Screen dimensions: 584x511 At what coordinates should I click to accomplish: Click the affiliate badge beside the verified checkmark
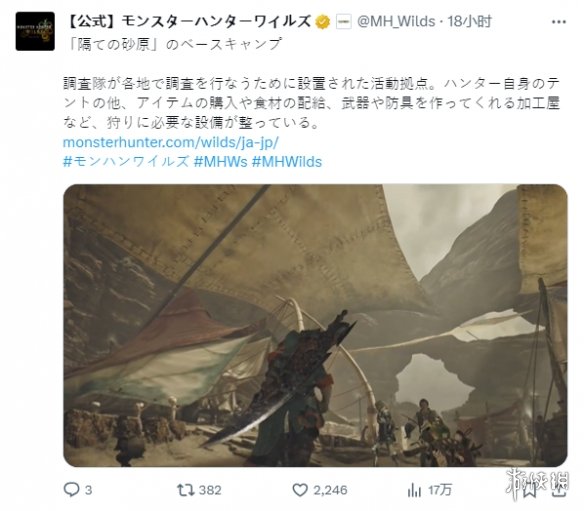pos(343,22)
